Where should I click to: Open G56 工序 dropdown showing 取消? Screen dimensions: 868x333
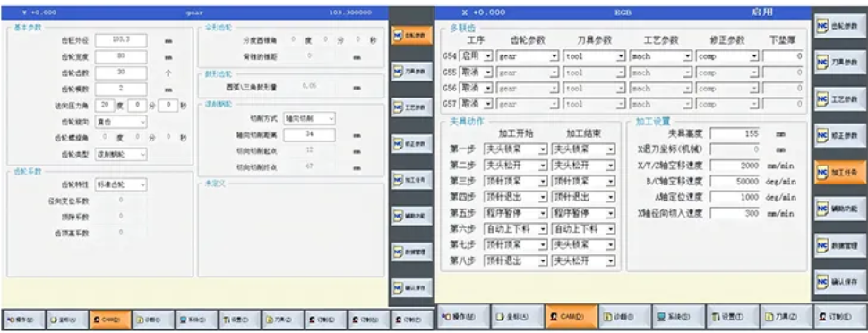pyautogui.click(x=476, y=88)
